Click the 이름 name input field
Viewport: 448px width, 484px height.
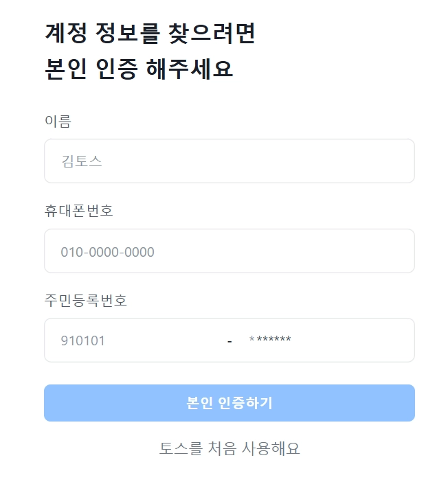(229, 161)
